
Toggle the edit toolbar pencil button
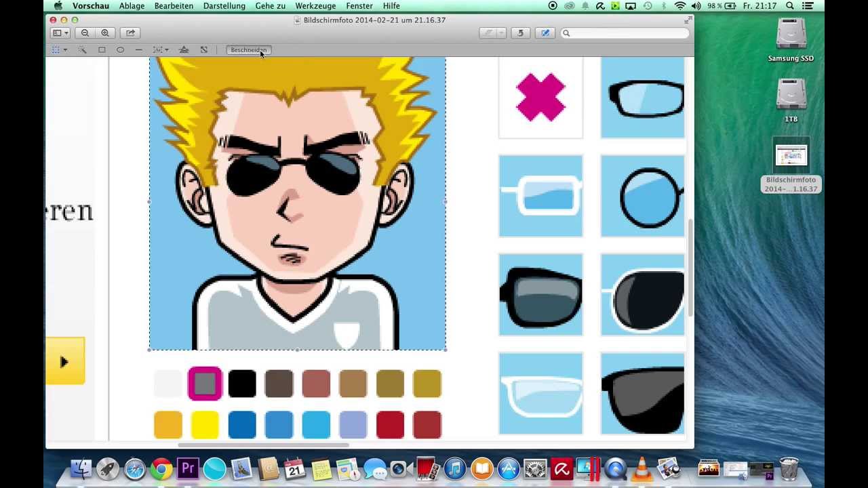545,33
